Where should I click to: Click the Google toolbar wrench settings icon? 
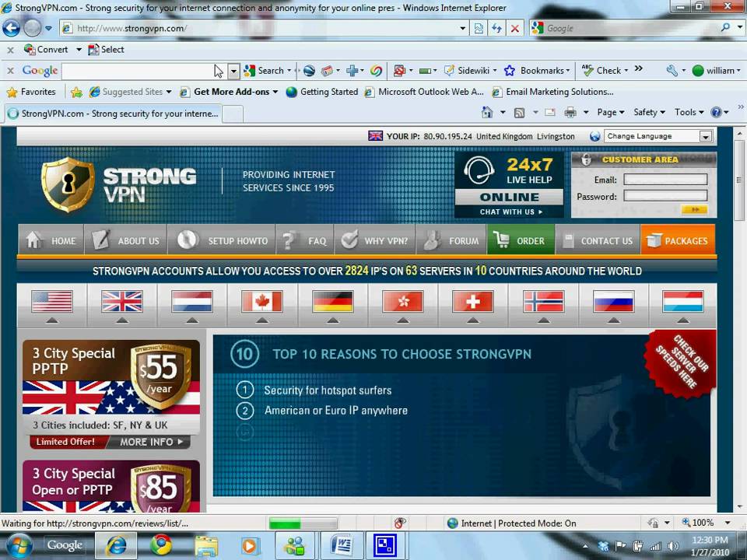[x=672, y=71]
